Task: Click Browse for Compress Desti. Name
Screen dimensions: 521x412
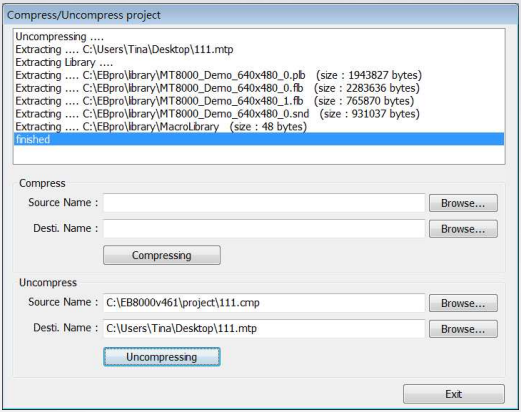Action: pyautogui.click(x=463, y=229)
